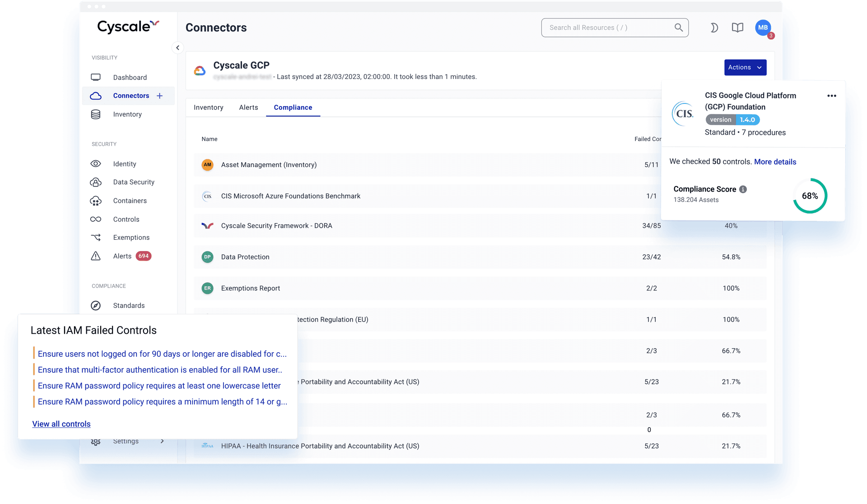Select the Data Security lock icon
Viewport: 867px width, 504px height.
click(x=96, y=182)
